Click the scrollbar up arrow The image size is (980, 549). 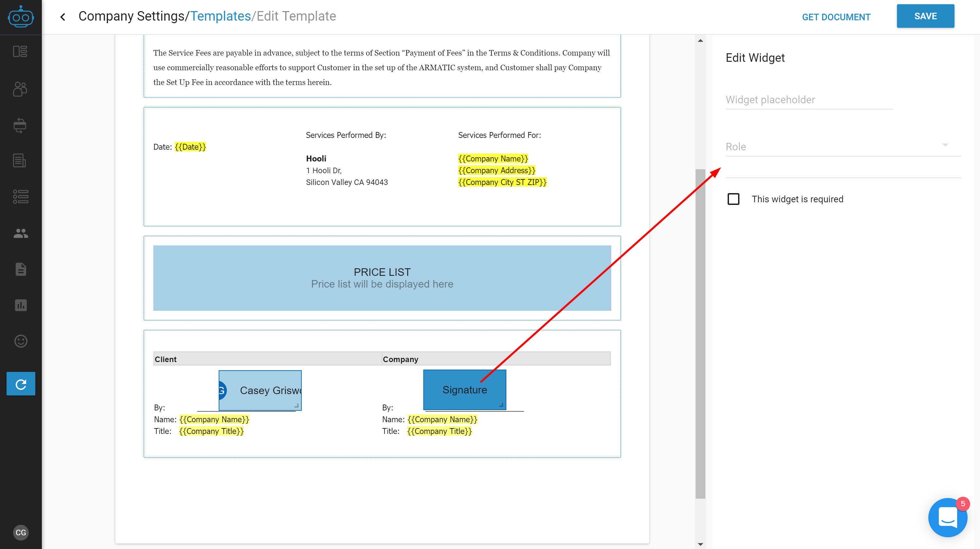(701, 41)
